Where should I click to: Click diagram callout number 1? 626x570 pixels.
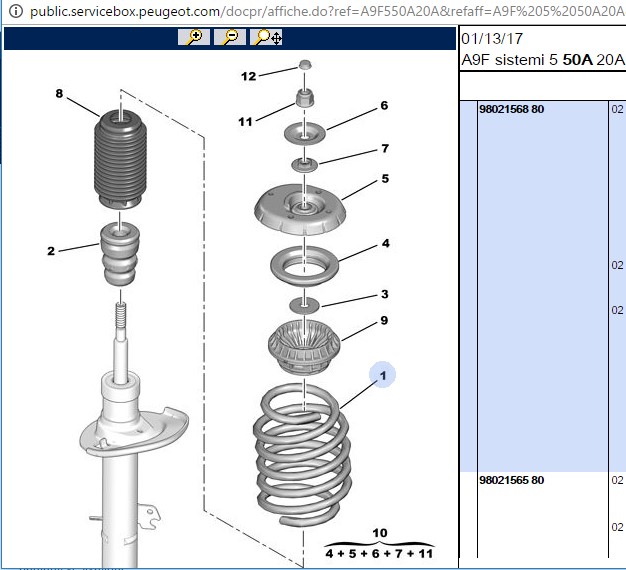(x=383, y=376)
